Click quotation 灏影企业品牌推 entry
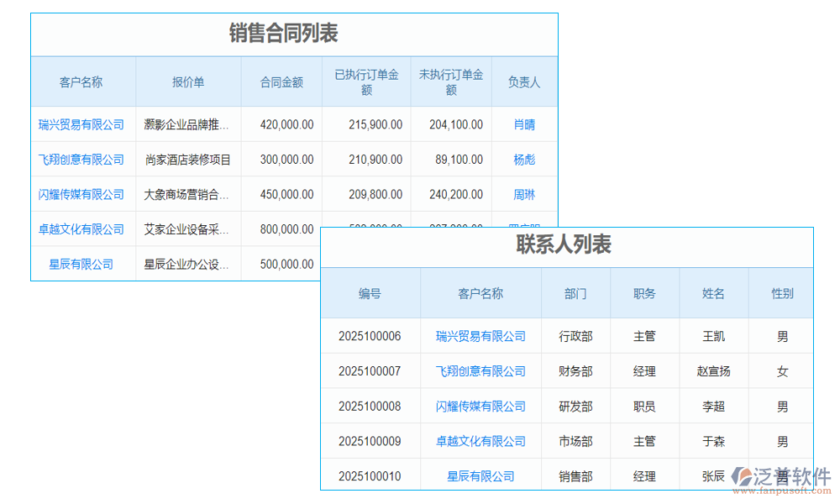Image resolution: width=840 pixels, height=504 pixels. coord(186,124)
